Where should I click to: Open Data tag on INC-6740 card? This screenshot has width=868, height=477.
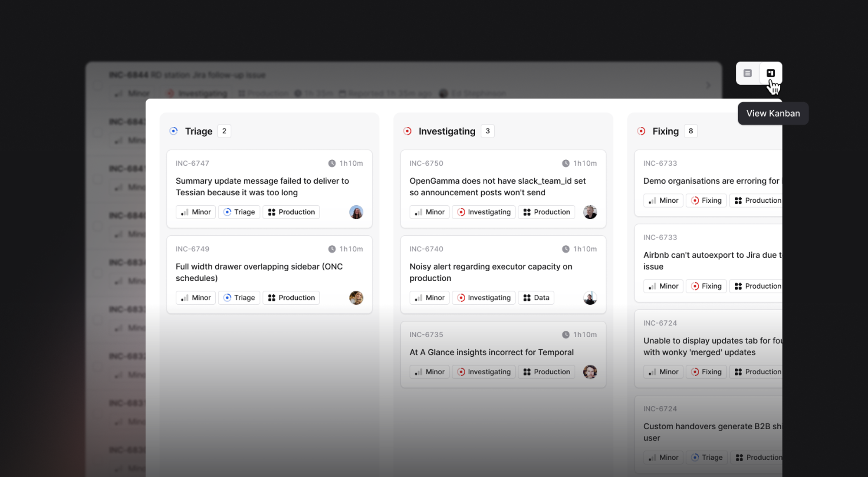tap(536, 298)
